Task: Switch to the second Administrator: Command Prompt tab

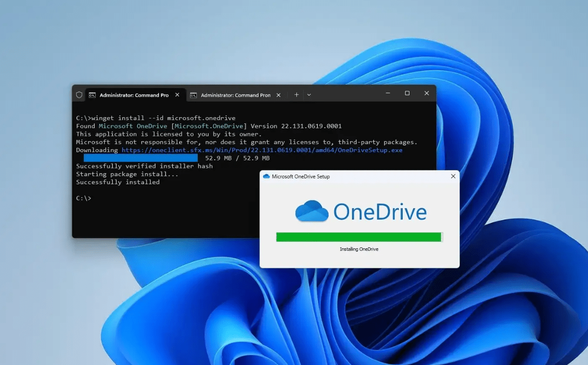Action: pyautogui.click(x=236, y=95)
